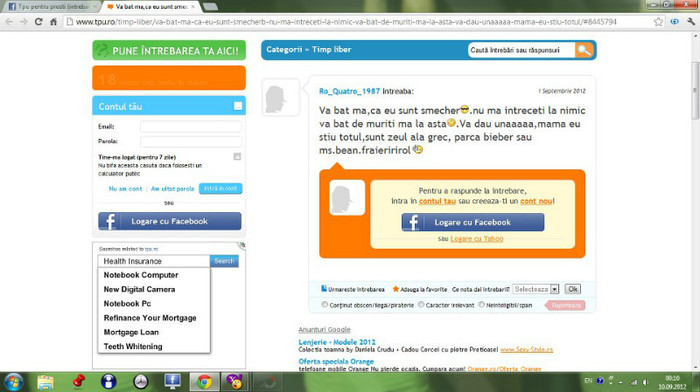Choose Refinance Your Mortgage suggestion
Viewport: 700px width, 392px height.
tap(150, 318)
